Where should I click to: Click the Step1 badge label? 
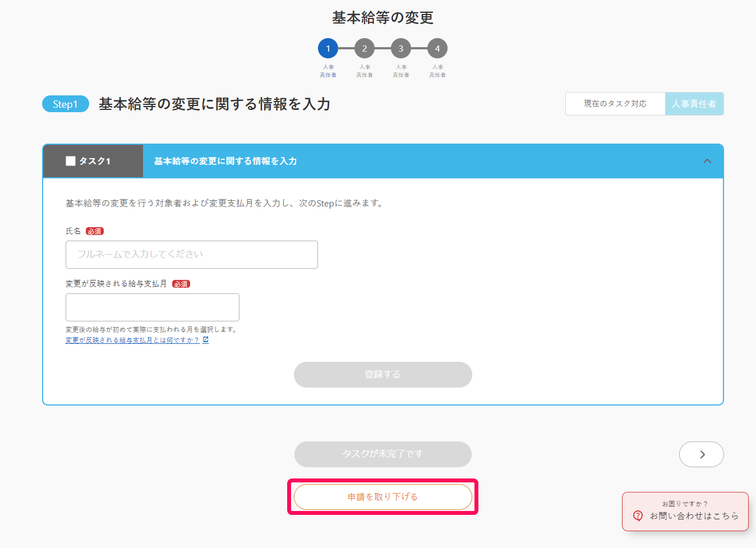[66, 104]
